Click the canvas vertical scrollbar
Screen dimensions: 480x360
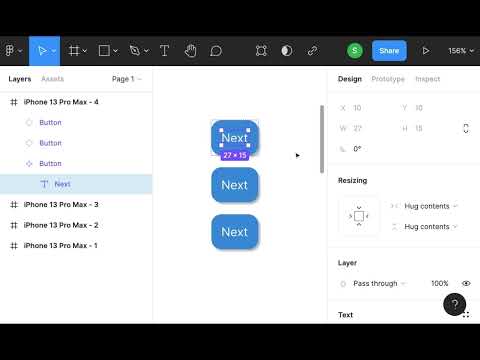pos(322,139)
